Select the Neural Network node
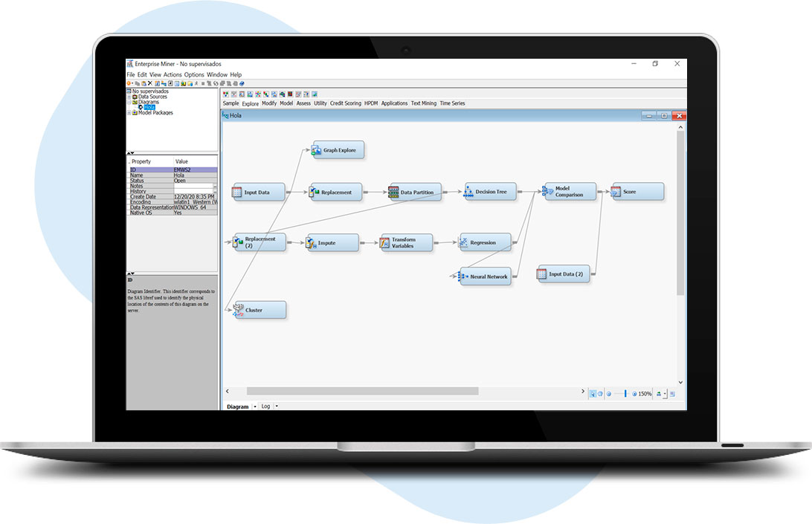This screenshot has width=812, height=524. coord(486,276)
